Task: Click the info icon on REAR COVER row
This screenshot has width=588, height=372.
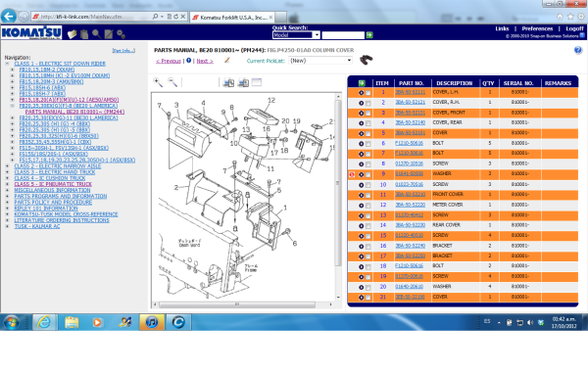Action: [x=361, y=226]
